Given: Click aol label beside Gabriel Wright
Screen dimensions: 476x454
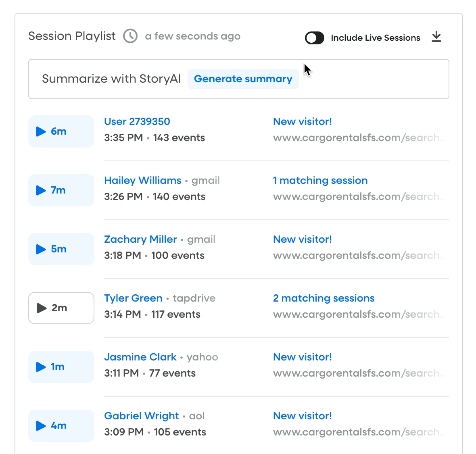Looking at the screenshot, I should click(x=197, y=416).
